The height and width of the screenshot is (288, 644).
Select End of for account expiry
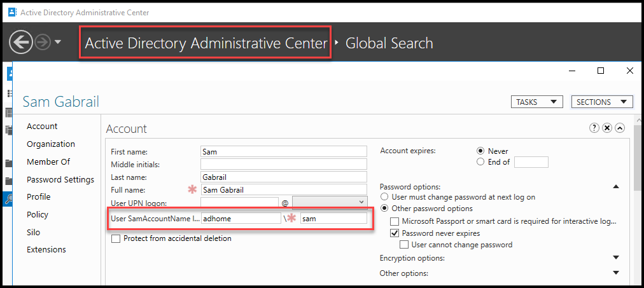pyautogui.click(x=480, y=162)
